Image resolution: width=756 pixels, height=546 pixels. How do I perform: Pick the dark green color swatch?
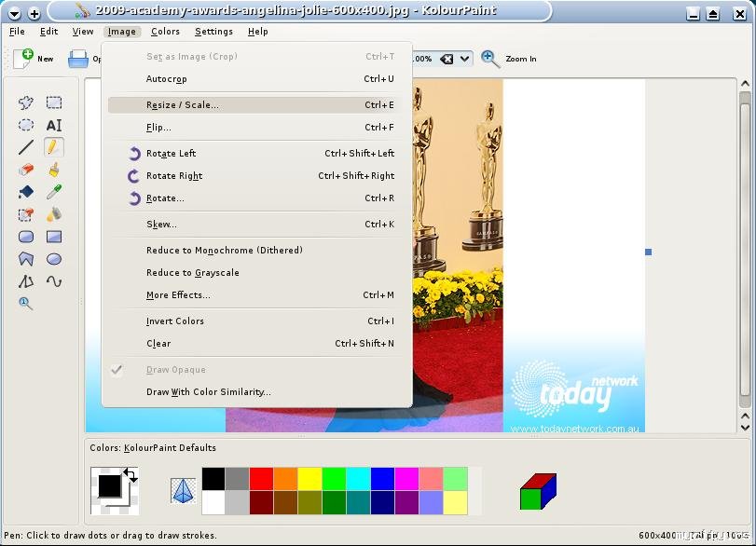click(334, 502)
